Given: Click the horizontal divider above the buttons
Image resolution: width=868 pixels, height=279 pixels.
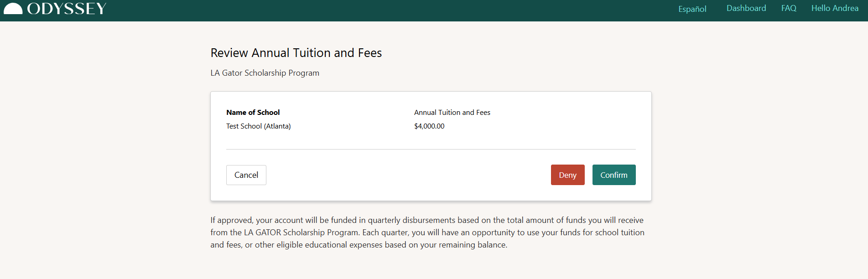Looking at the screenshot, I should click(x=431, y=149).
